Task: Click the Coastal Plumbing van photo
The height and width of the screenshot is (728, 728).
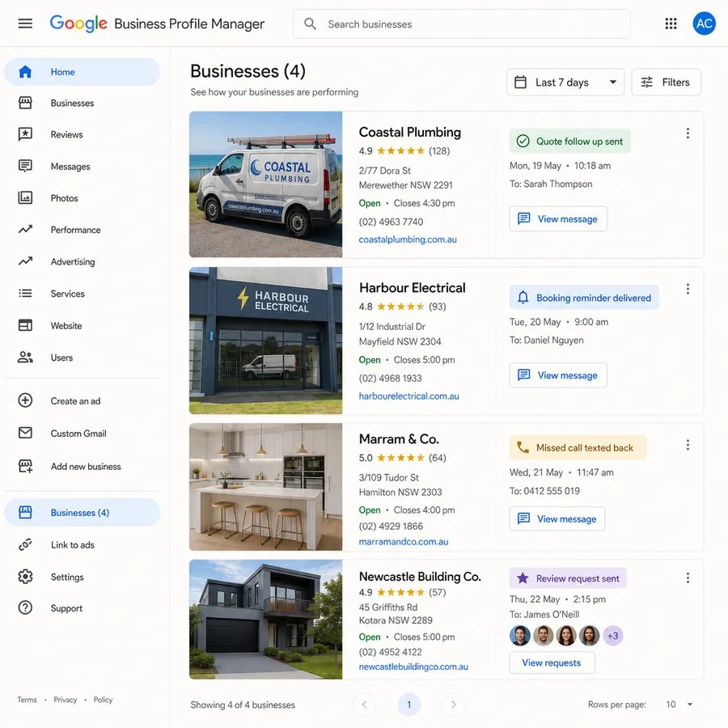Action: [x=265, y=184]
